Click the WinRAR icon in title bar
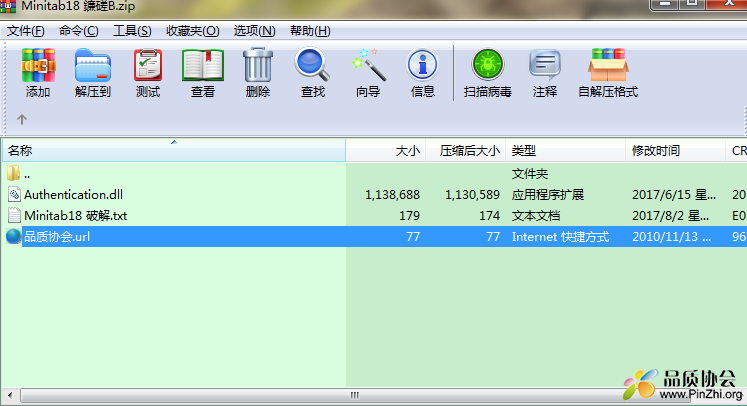The width and height of the screenshot is (747, 406). tap(8, 6)
